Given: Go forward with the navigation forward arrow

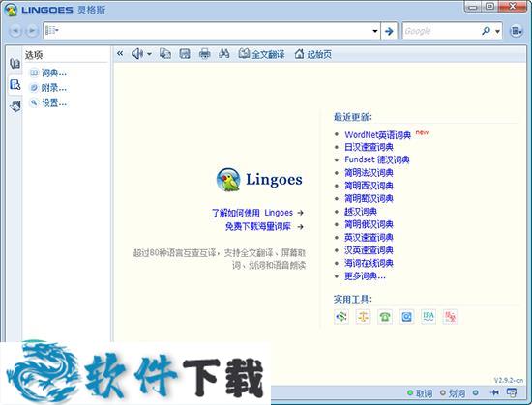Looking at the screenshot, I should pyautogui.click(x=32, y=31).
